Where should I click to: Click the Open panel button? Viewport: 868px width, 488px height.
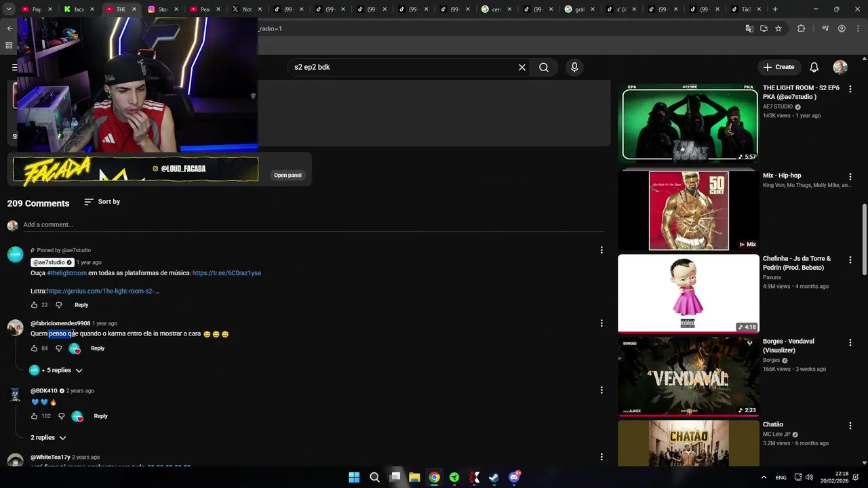(288, 176)
